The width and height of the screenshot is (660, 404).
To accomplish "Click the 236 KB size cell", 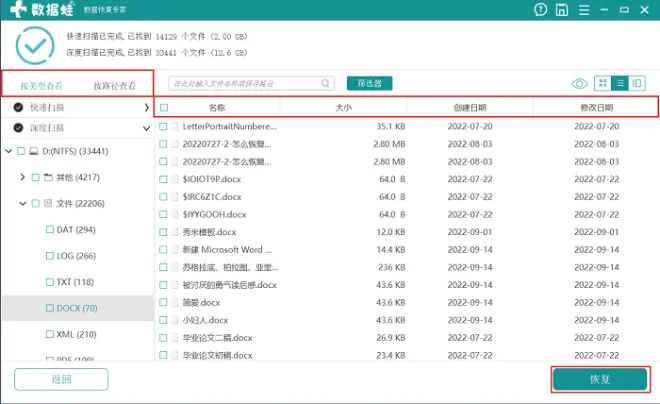I will [x=391, y=267].
